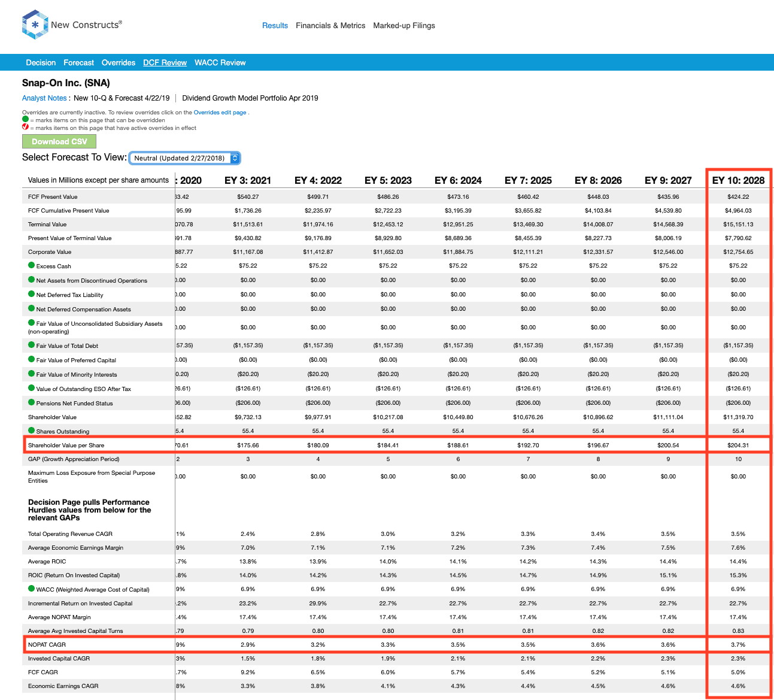The image size is (774, 700).
Task: Click green dot beside Fair Value of Preferred Capital
Action: pyautogui.click(x=32, y=359)
